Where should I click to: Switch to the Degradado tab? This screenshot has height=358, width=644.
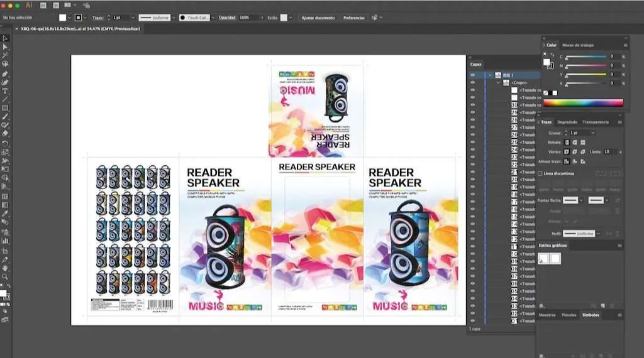(567, 122)
